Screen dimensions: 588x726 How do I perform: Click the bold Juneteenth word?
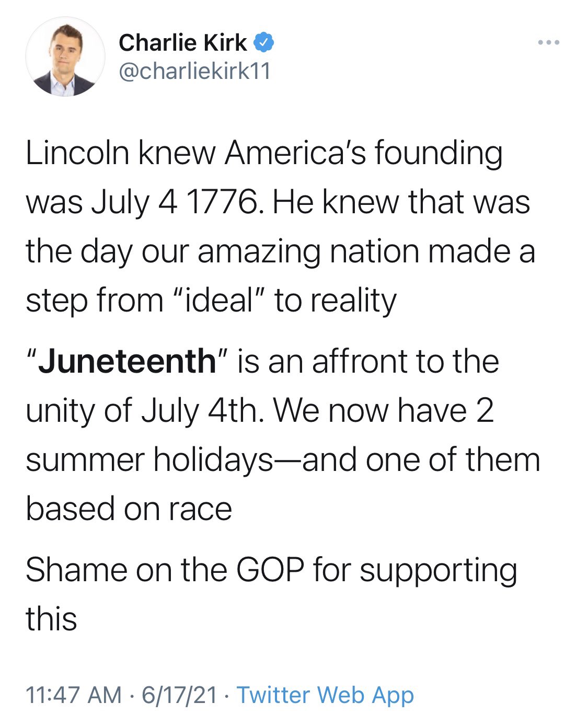coord(127,362)
